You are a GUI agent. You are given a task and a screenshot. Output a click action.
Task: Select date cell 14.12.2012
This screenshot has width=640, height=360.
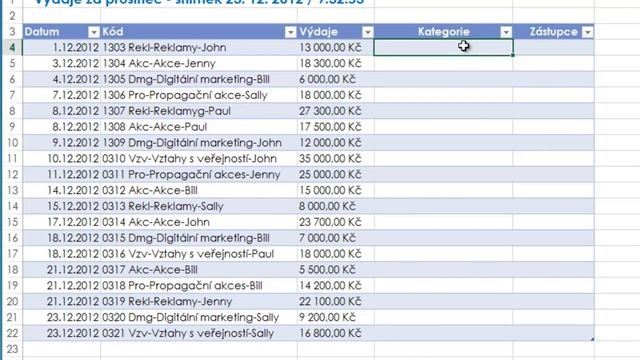tap(62, 190)
